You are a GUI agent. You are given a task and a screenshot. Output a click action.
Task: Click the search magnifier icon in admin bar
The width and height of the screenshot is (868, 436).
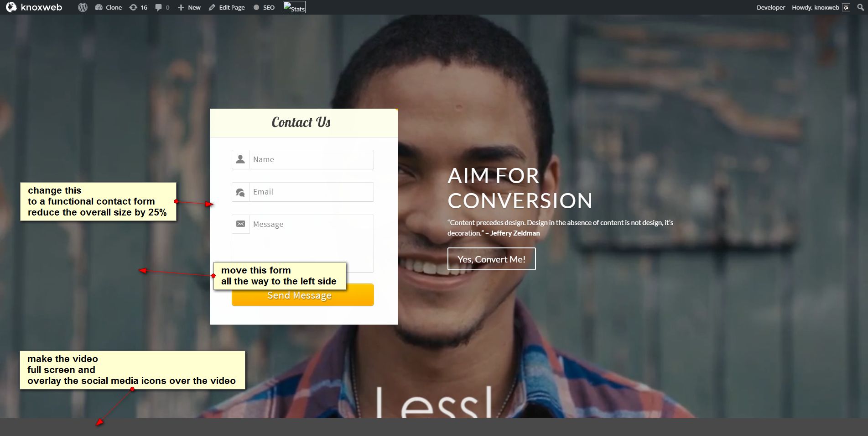(861, 7)
